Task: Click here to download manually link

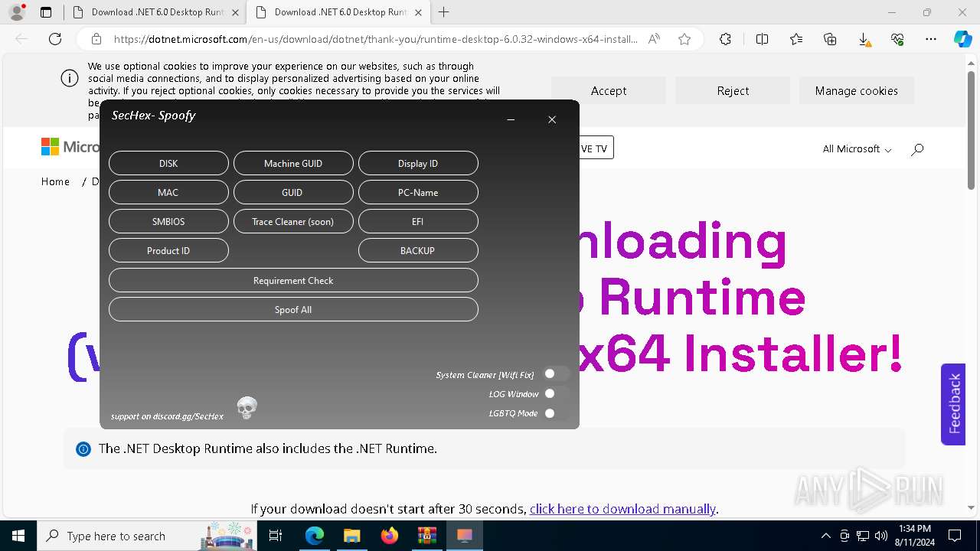Action: click(622, 509)
